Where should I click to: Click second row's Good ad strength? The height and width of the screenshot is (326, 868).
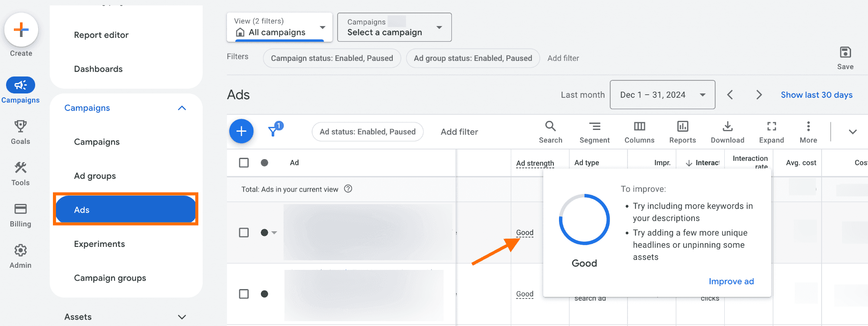[x=525, y=294]
